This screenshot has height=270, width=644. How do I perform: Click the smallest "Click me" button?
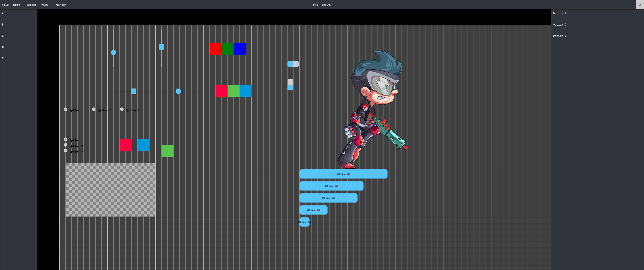click(304, 222)
